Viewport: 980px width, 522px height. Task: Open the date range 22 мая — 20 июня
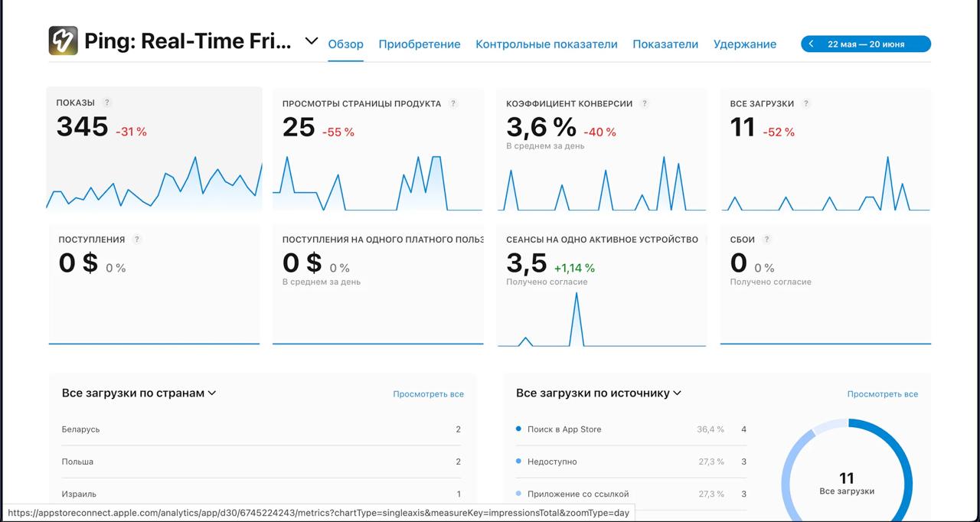pos(867,44)
